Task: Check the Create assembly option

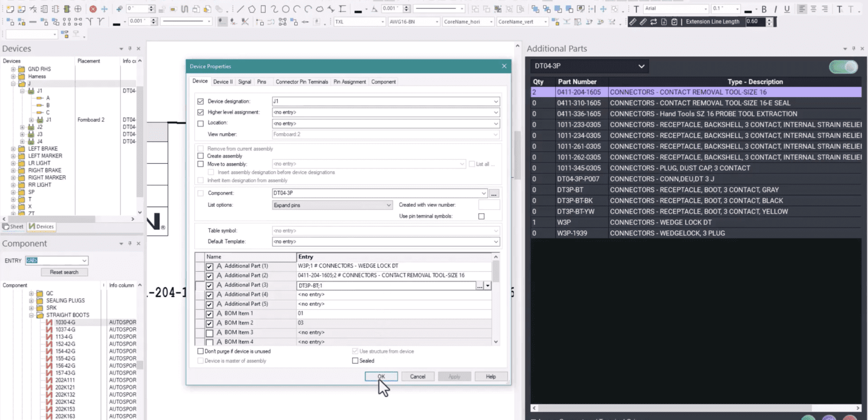Action: [x=201, y=156]
